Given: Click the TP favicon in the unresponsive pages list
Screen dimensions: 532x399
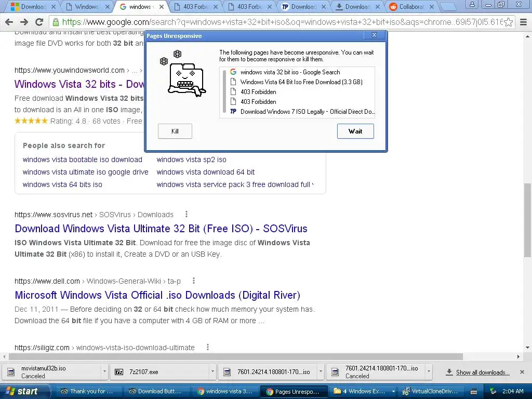Looking at the screenshot, I should [x=233, y=111].
